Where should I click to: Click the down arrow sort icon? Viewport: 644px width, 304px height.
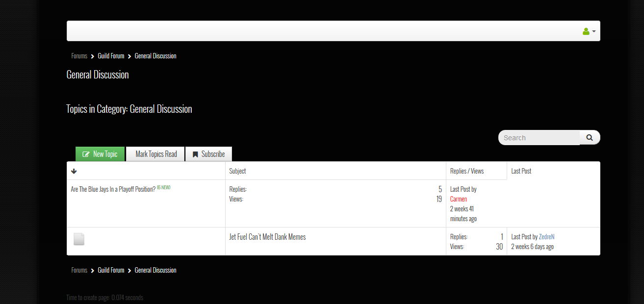(x=74, y=171)
